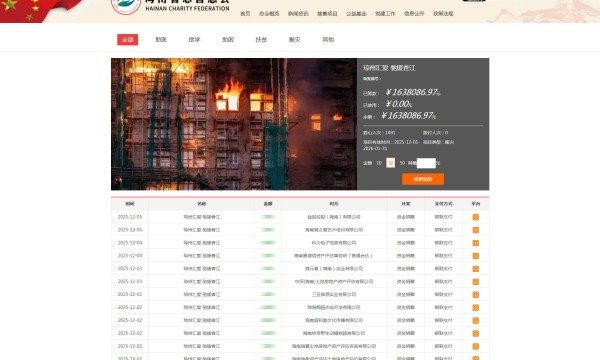Open platform icon in 事务所（普通合伙）row
The height and width of the screenshot is (360, 600).
(x=476, y=256)
